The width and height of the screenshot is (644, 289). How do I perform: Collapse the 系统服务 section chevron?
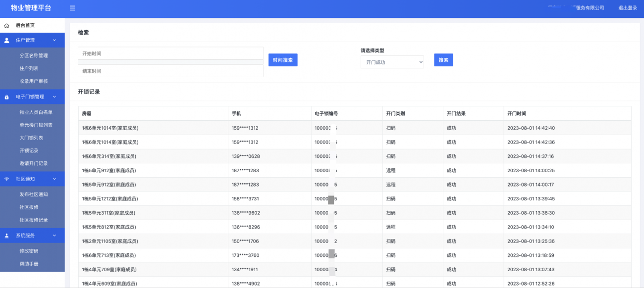pos(54,236)
